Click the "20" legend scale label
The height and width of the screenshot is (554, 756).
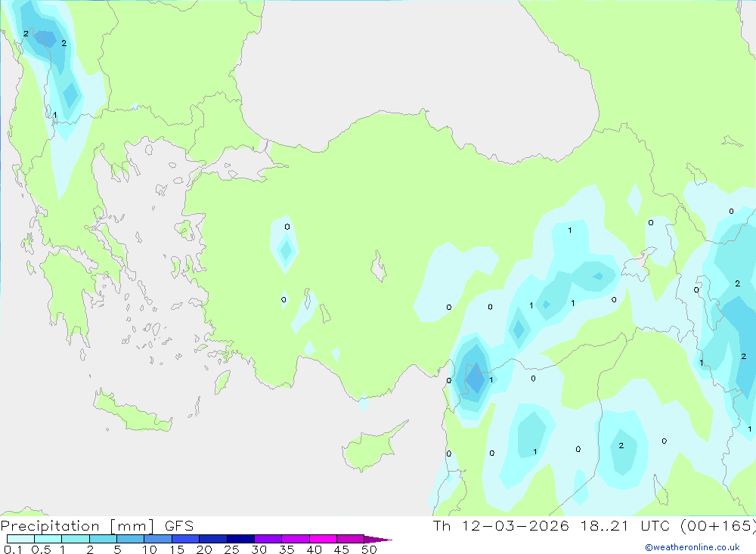[204, 549]
